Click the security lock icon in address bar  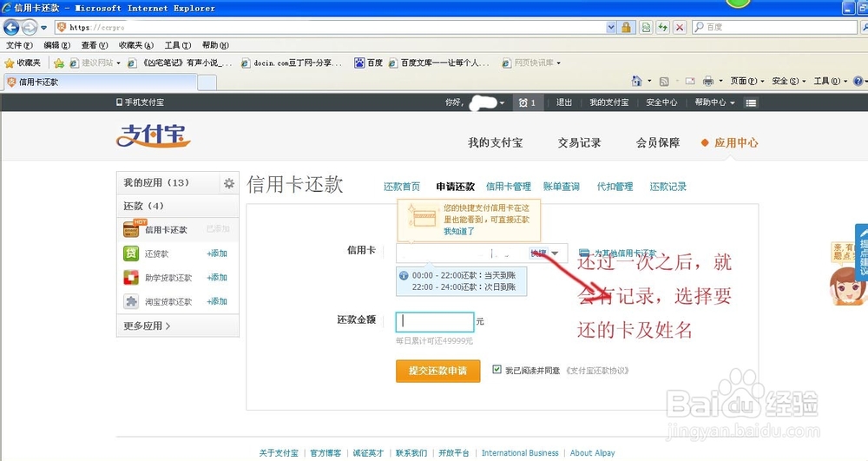tap(626, 27)
